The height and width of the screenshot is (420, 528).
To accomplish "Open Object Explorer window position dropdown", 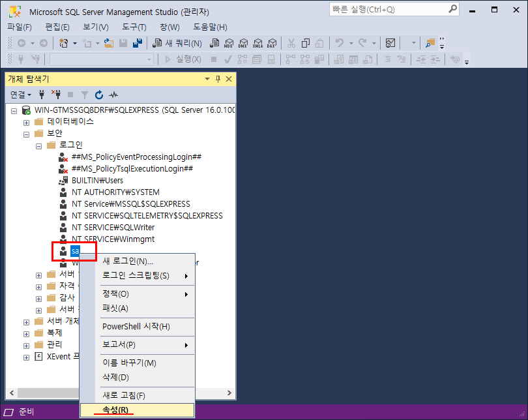I will pyautogui.click(x=207, y=79).
